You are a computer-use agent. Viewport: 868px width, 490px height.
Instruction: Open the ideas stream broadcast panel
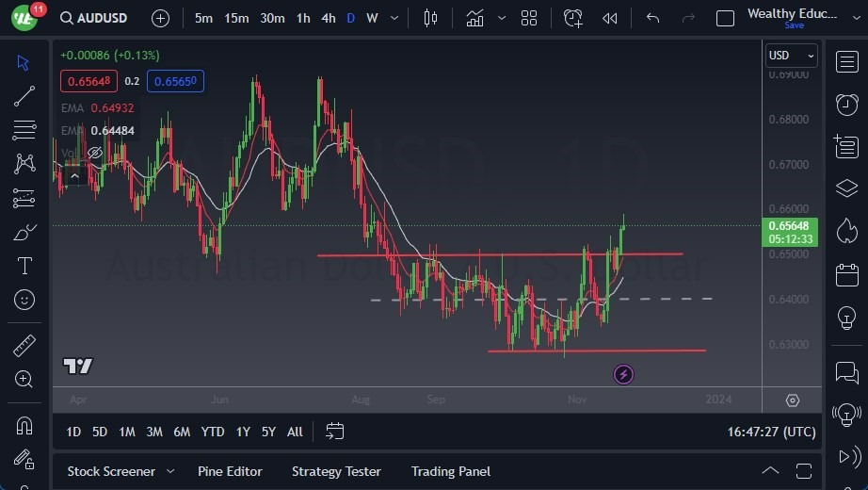tap(847, 414)
